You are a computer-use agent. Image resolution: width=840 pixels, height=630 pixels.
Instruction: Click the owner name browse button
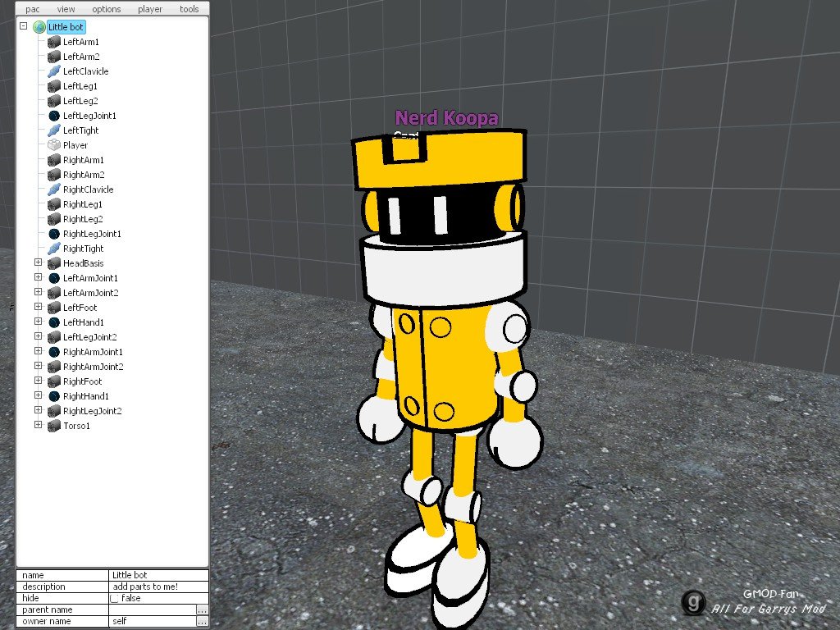[202, 622]
